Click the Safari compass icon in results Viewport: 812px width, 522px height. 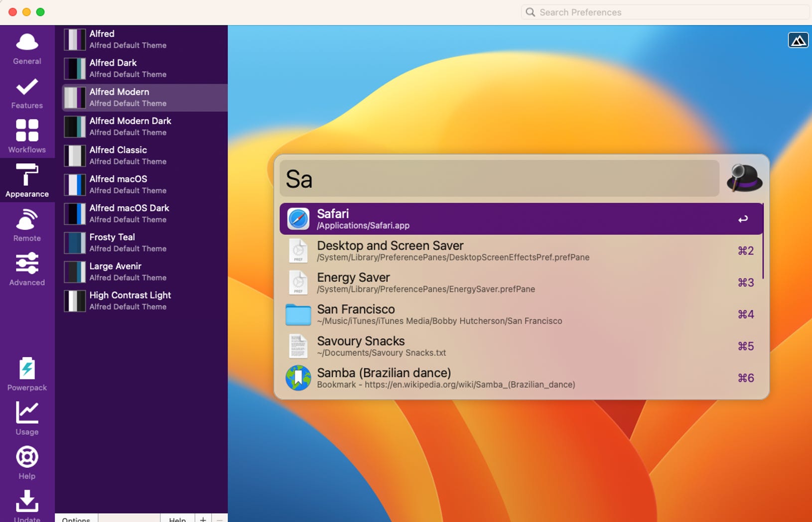[298, 219]
